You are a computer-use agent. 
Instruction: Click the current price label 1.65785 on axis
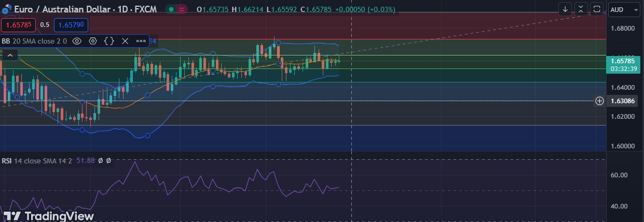tap(623, 61)
